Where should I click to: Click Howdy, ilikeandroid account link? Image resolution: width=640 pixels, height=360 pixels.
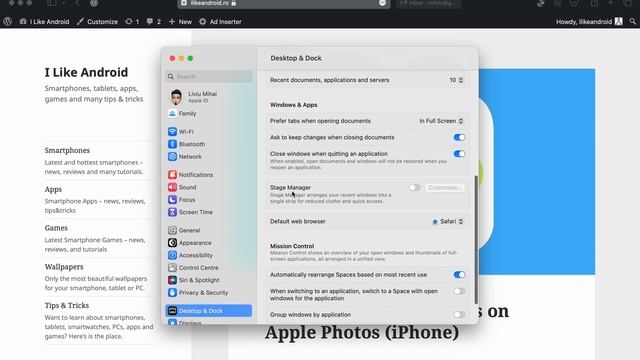click(x=589, y=22)
